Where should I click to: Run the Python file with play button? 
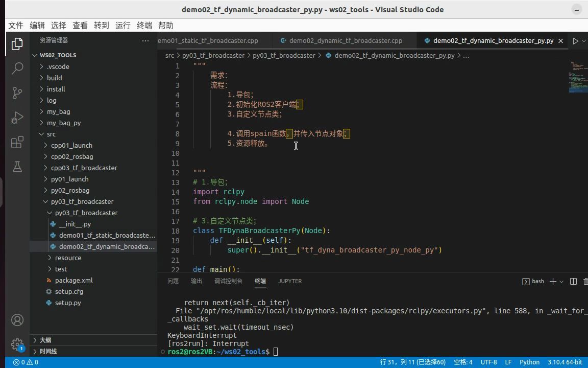575,41
